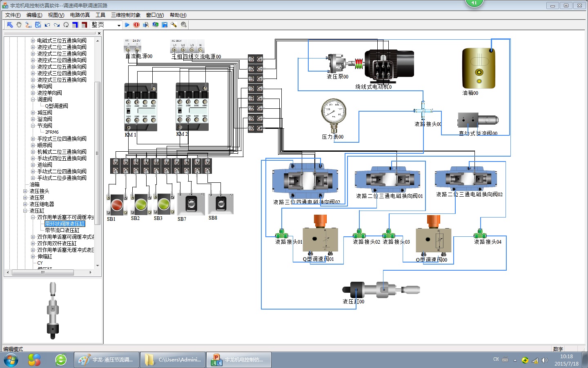The height and width of the screenshot is (368, 588).
Task: Open the 帮助(H) menu
Action: pyautogui.click(x=178, y=15)
